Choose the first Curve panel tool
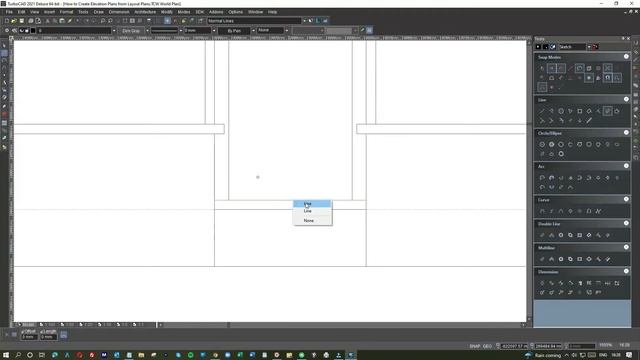This screenshot has width=640, height=360. tap(542, 211)
